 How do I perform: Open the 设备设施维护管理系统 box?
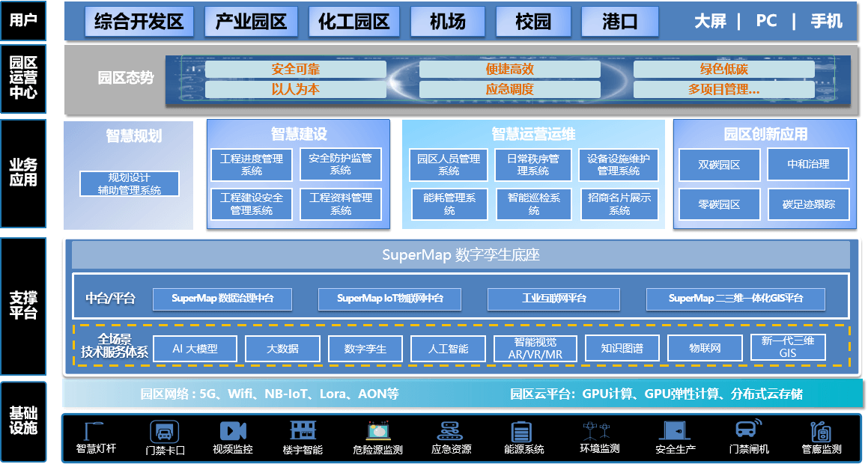(x=619, y=165)
